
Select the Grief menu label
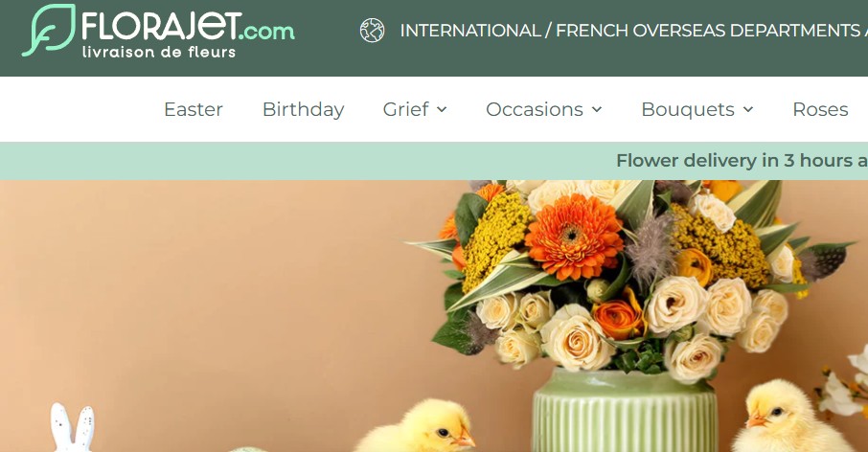pyautogui.click(x=406, y=109)
